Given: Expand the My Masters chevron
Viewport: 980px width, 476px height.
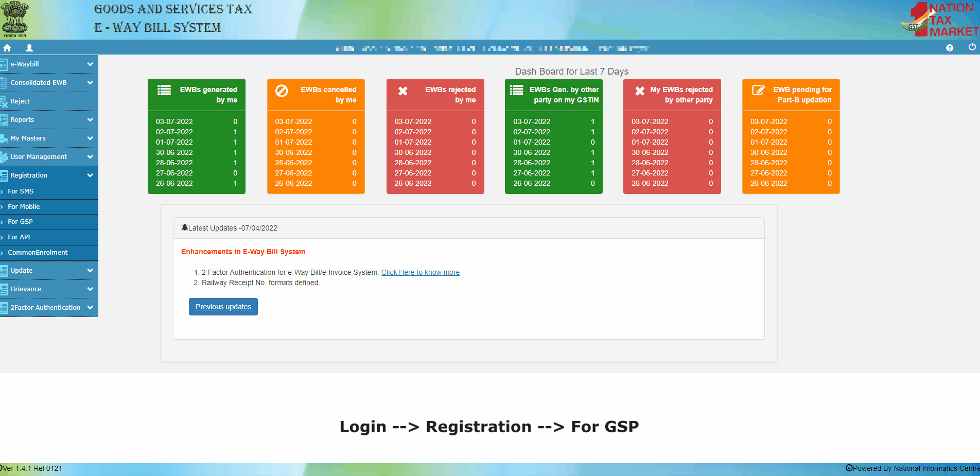Looking at the screenshot, I should pyautogui.click(x=90, y=138).
